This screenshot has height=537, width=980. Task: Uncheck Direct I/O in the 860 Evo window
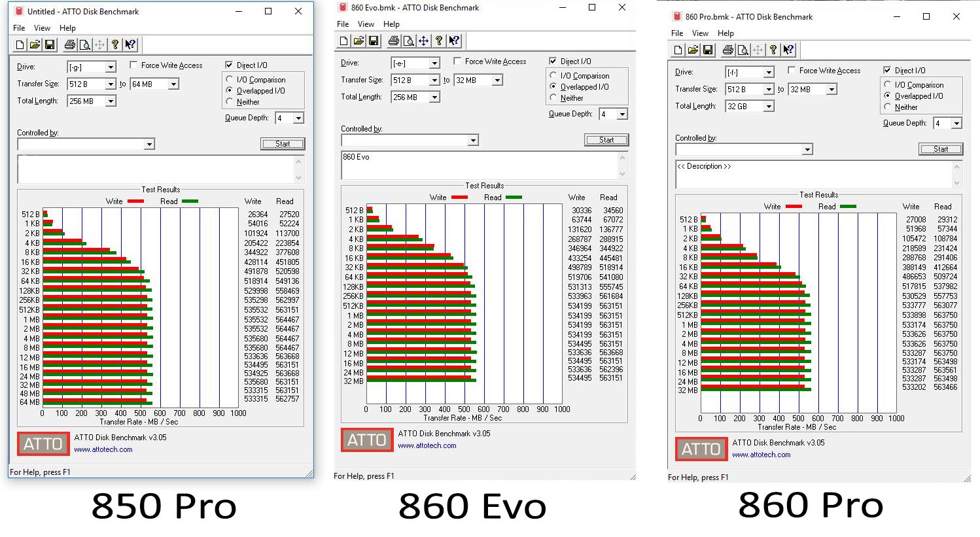[553, 61]
